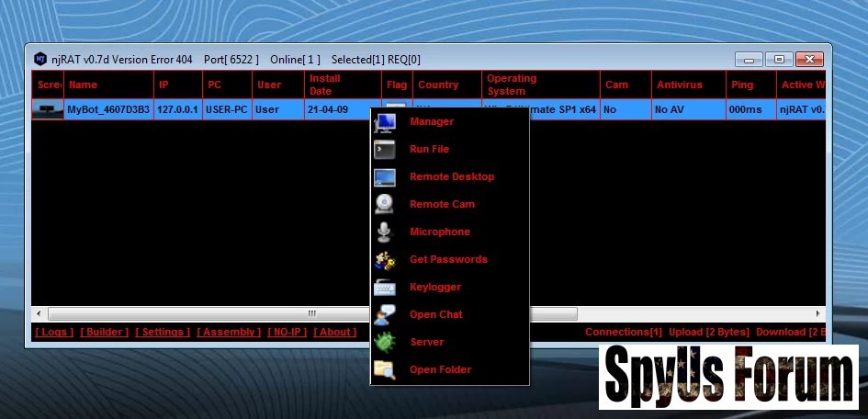
Task: Click the njRAT app icon in the title bar
Action: coord(40,59)
